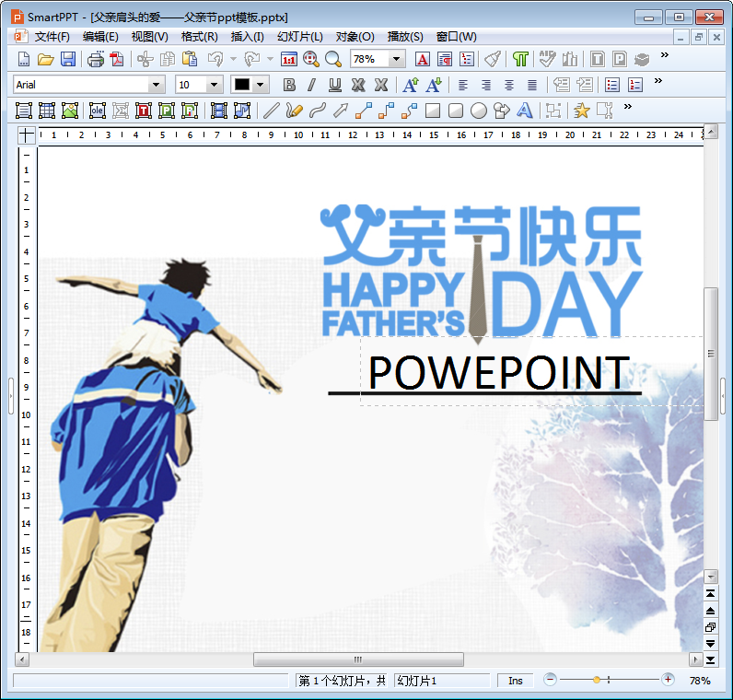733x700 pixels.
Task: Open the zoom percentage dropdown
Action: (x=396, y=59)
